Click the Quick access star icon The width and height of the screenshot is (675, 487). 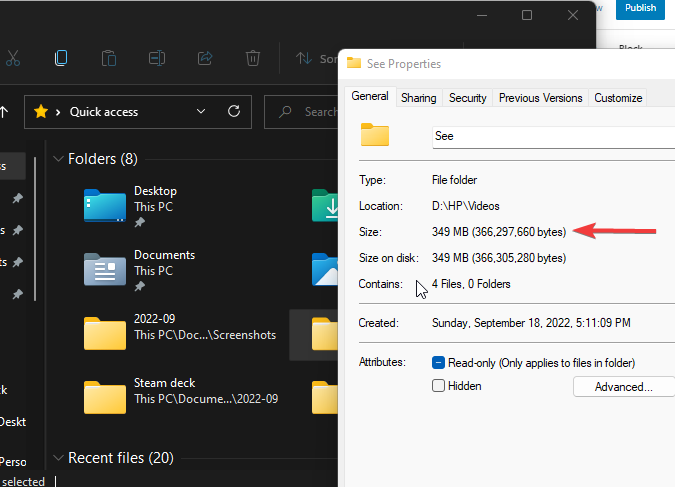[x=41, y=112]
